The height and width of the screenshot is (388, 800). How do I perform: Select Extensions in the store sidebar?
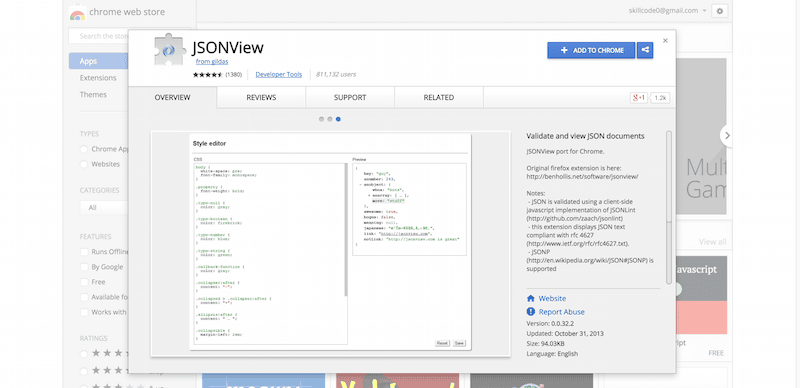pos(98,78)
